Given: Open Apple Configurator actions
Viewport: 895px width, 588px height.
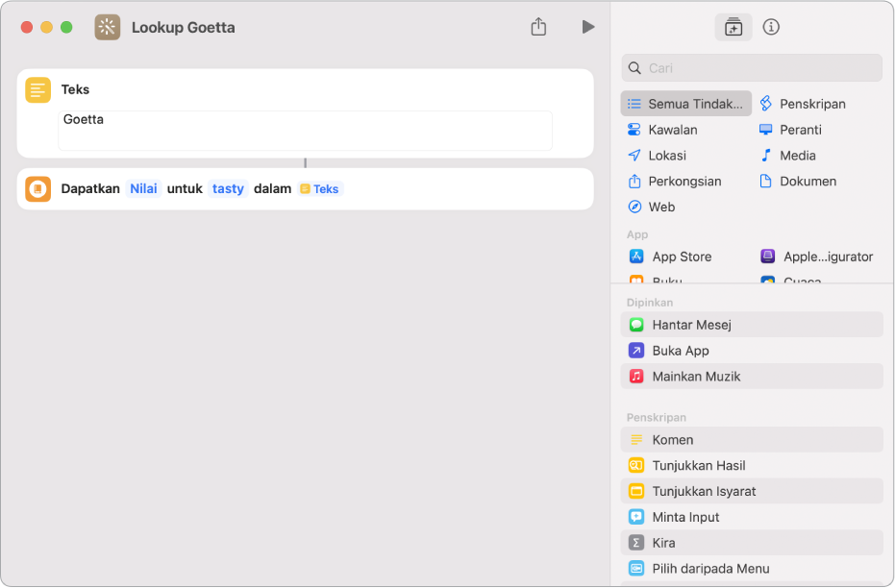Looking at the screenshot, I should coord(816,257).
